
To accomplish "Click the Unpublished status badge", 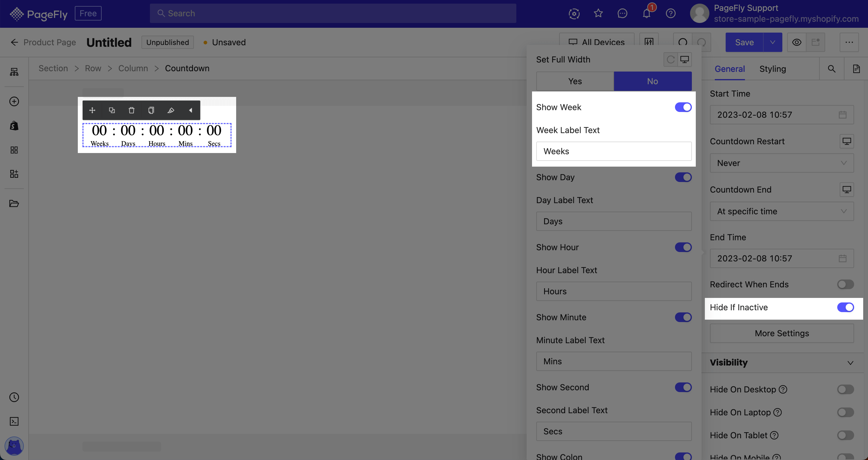I will [167, 43].
